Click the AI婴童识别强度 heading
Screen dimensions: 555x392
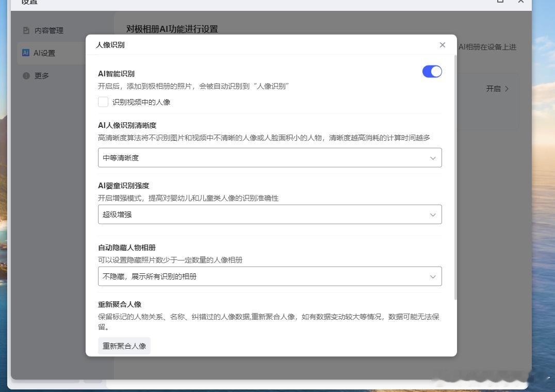[123, 186]
